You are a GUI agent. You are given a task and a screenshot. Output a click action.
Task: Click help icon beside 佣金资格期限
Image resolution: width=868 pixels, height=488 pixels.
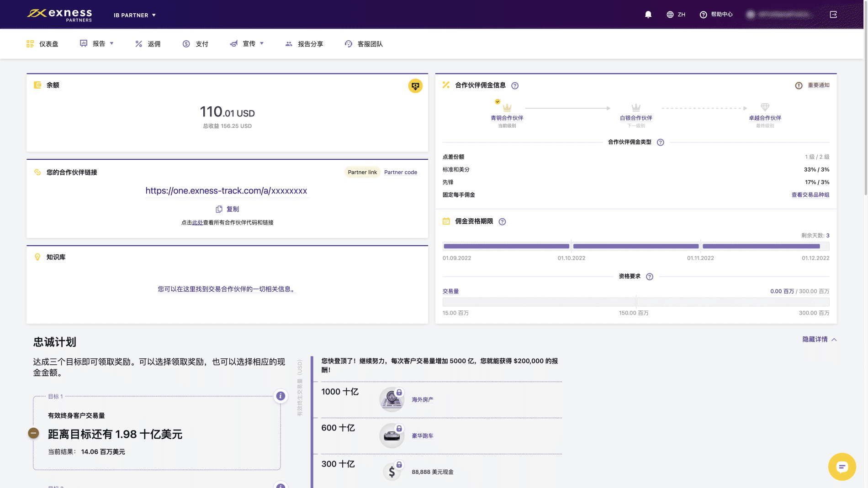tap(502, 222)
